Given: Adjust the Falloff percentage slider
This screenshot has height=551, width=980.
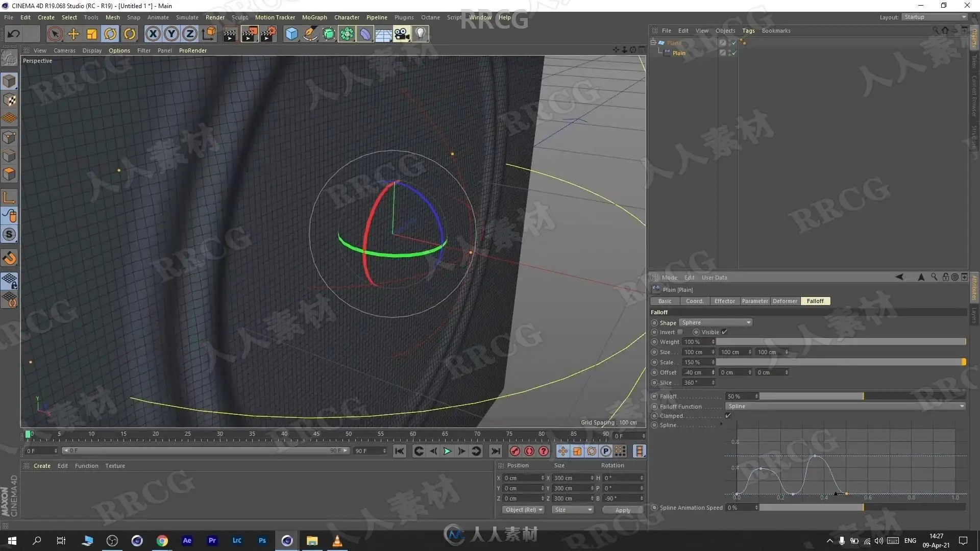Looking at the screenshot, I should [x=862, y=396].
